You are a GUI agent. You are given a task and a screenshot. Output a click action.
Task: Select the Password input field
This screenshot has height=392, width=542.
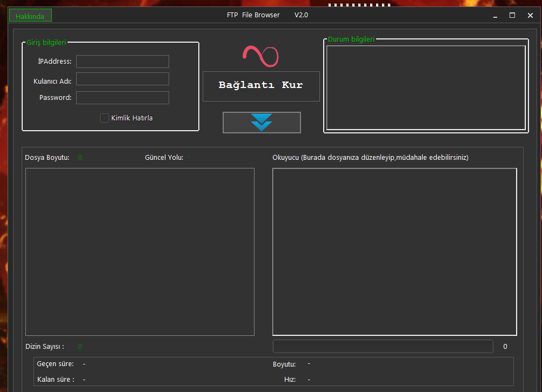(123, 98)
